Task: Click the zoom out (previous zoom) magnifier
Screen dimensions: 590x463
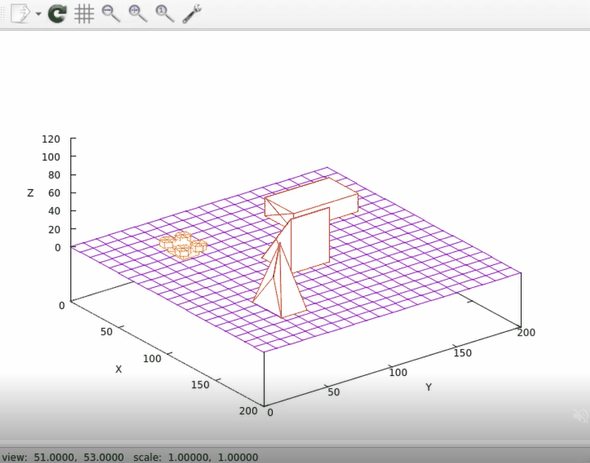Action: coord(111,14)
